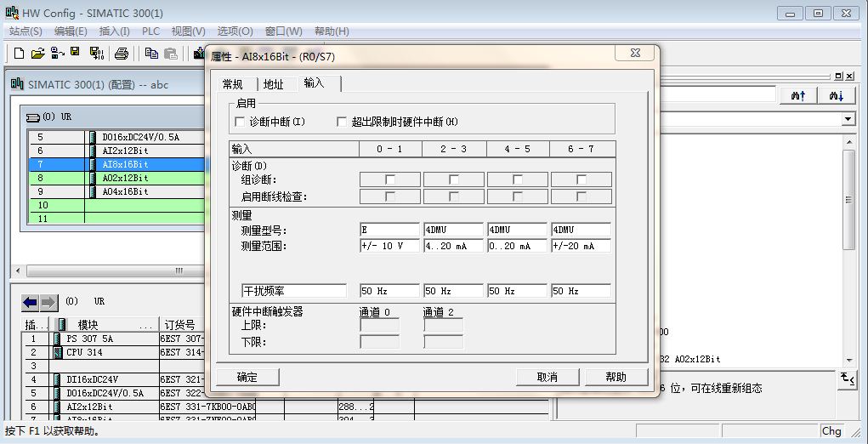The image size is (868, 444).
Task: Click the binoculars search-down button
Action: (x=836, y=96)
